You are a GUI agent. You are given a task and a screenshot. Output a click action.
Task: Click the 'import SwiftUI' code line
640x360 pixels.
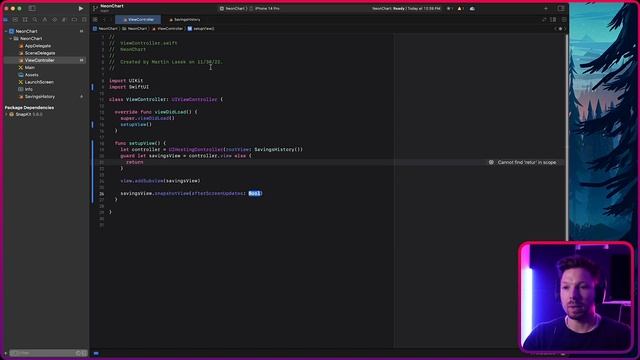click(x=129, y=87)
